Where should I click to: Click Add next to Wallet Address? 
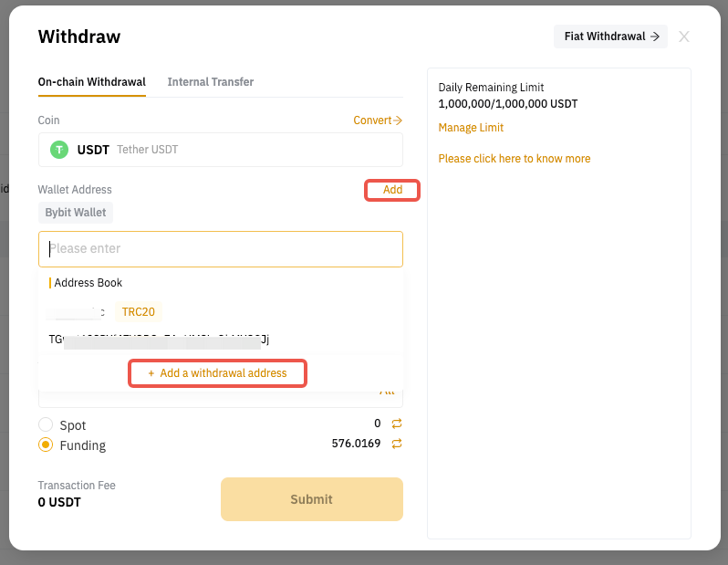[x=392, y=190]
